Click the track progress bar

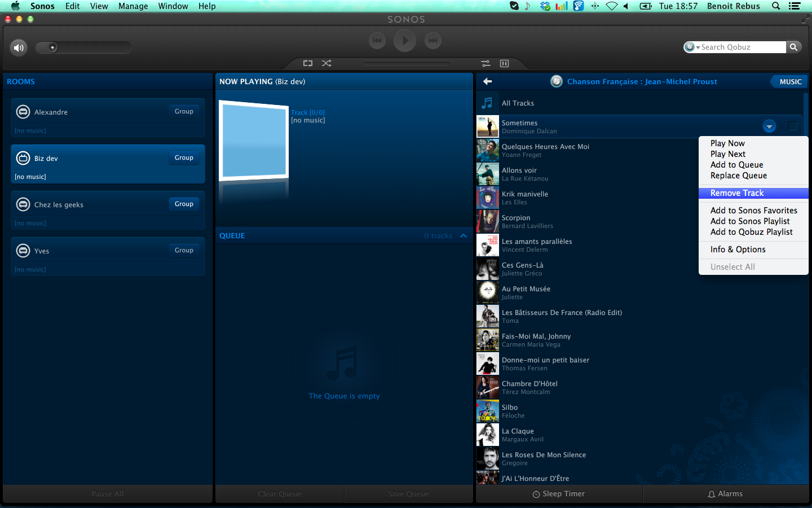coord(406,63)
